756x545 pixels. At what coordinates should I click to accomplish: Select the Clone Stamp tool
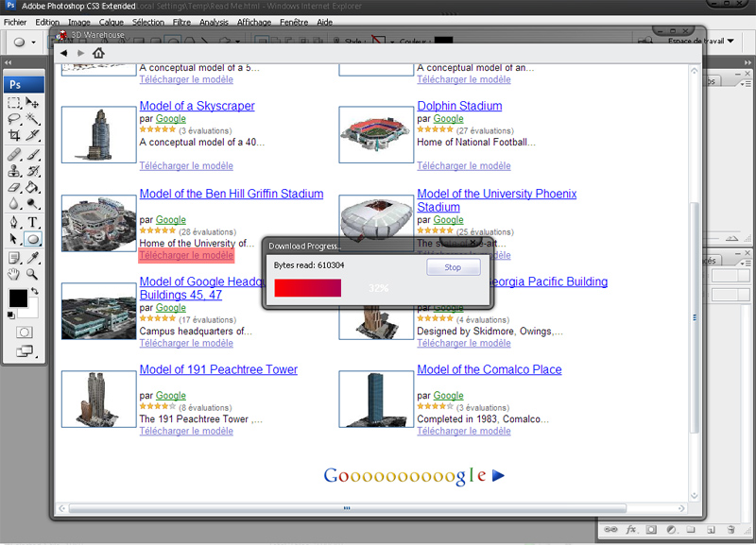[x=14, y=171]
